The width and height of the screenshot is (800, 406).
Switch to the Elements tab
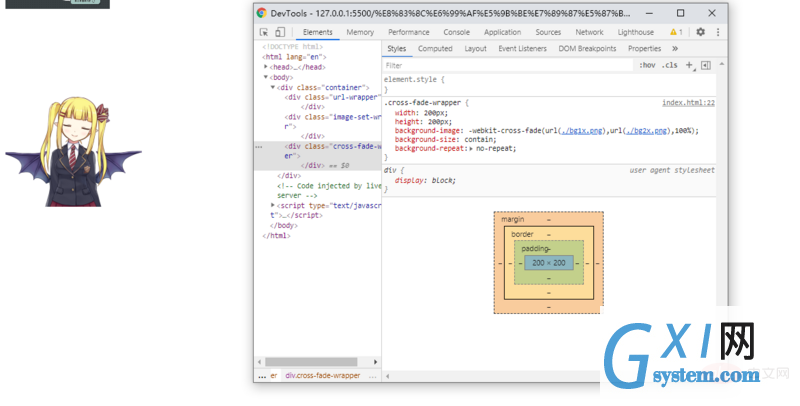tap(317, 32)
